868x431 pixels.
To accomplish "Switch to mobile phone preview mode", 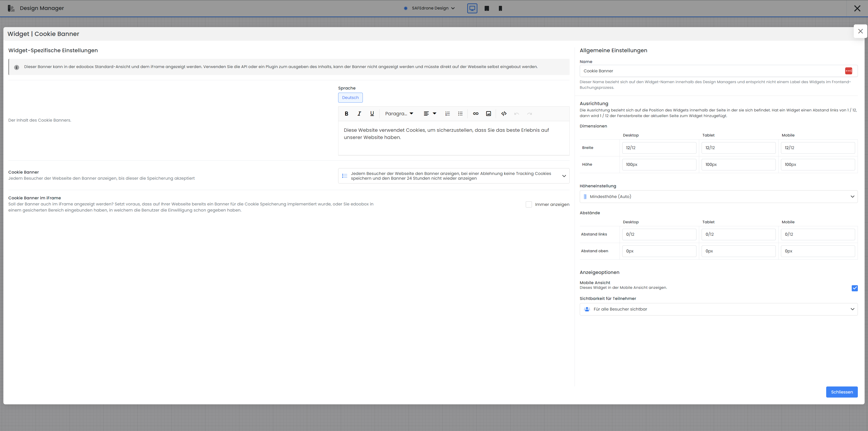I will [x=500, y=8].
